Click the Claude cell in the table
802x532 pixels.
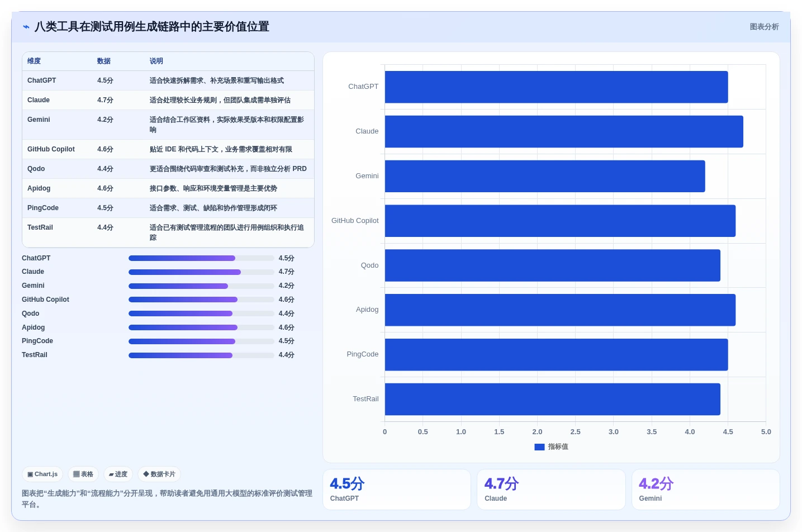pyautogui.click(x=39, y=100)
